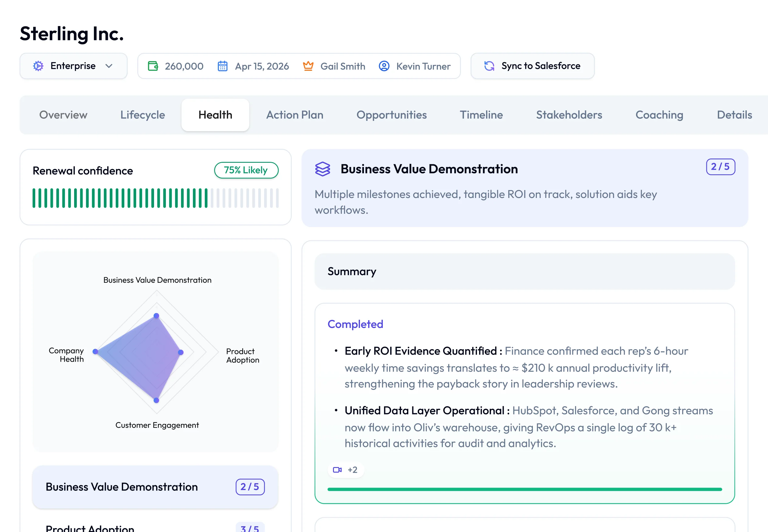Open the Enterprise segment dropdown
This screenshot has width=768, height=532.
pos(73,66)
